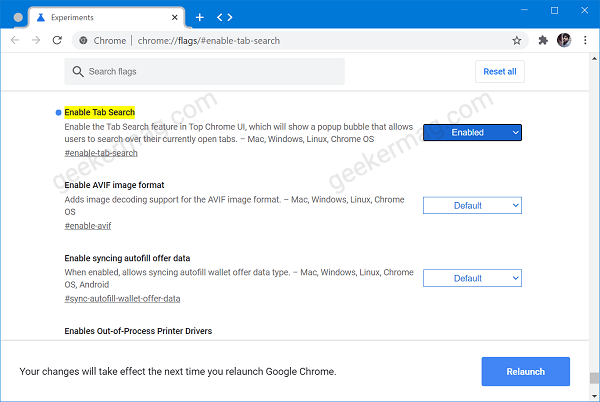
Task: Click the Chrome site info icon in address bar
Action: [83, 41]
